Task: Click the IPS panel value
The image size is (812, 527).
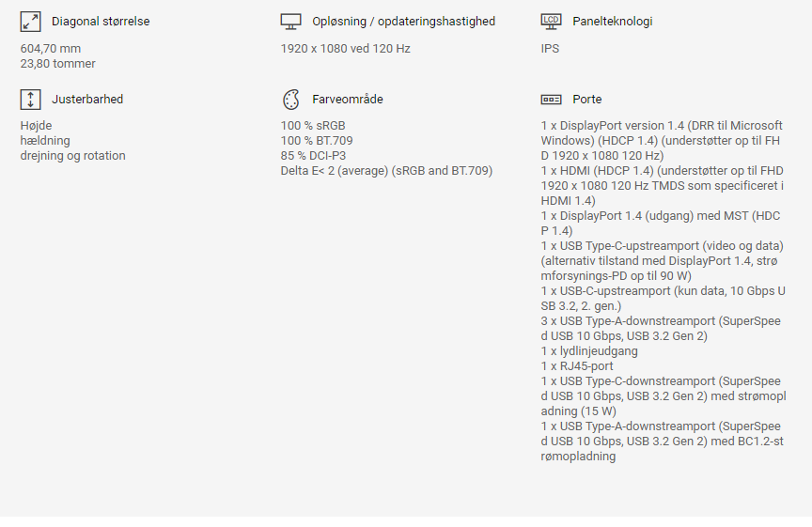Action: click(550, 49)
